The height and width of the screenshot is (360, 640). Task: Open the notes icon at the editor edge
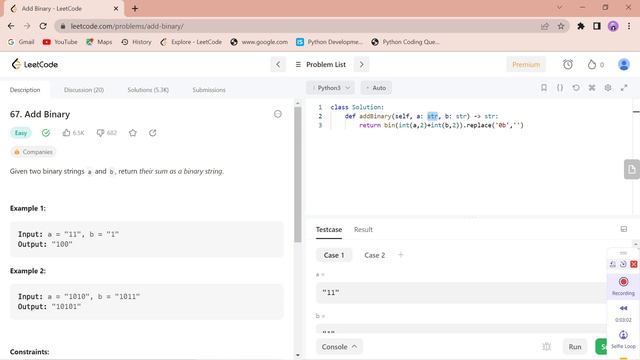pyautogui.click(x=631, y=169)
